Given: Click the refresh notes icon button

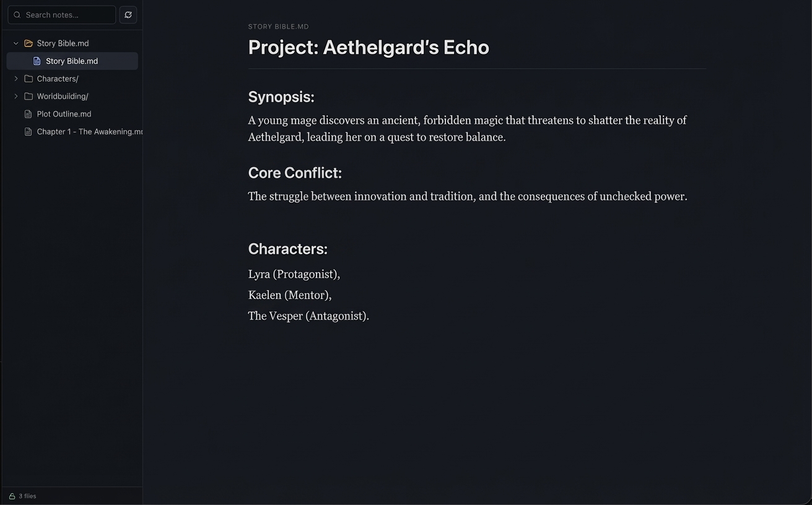Looking at the screenshot, I should pyautogui.click(x=128, y=15).
